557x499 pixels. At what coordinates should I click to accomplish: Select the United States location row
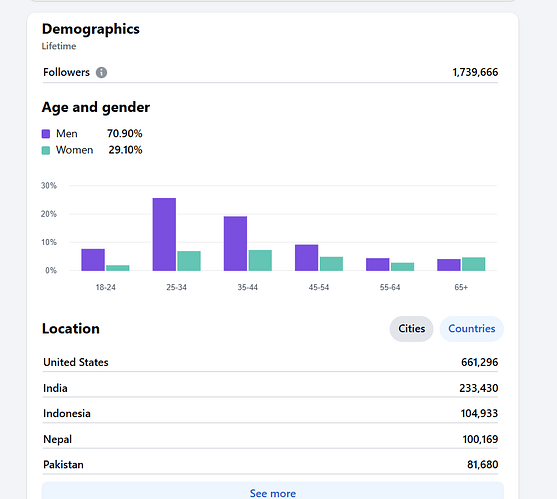click(x=270, y=362)
